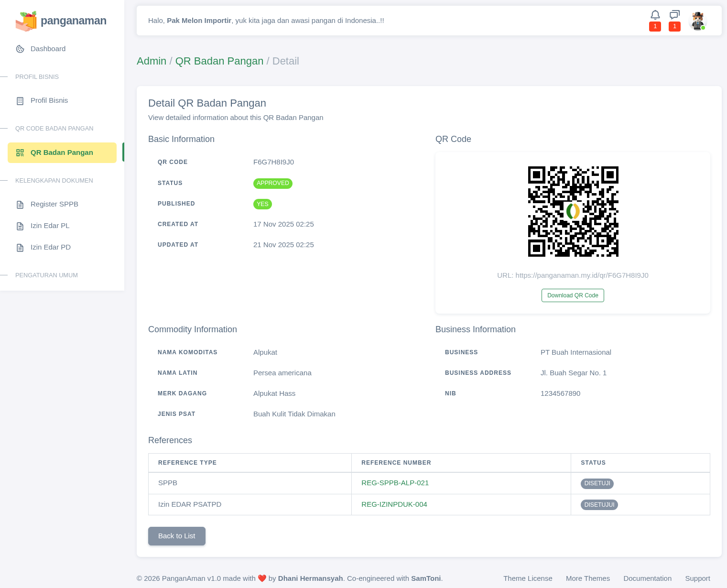Click created date 17 Nov 2025 02:25
727x588 pixels.
click(283, 224)
